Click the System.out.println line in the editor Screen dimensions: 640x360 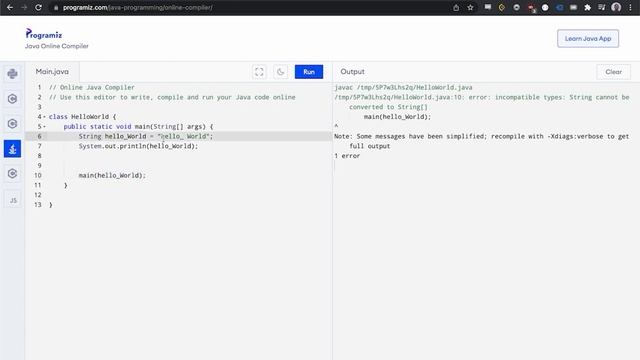[x=138, y=146]
